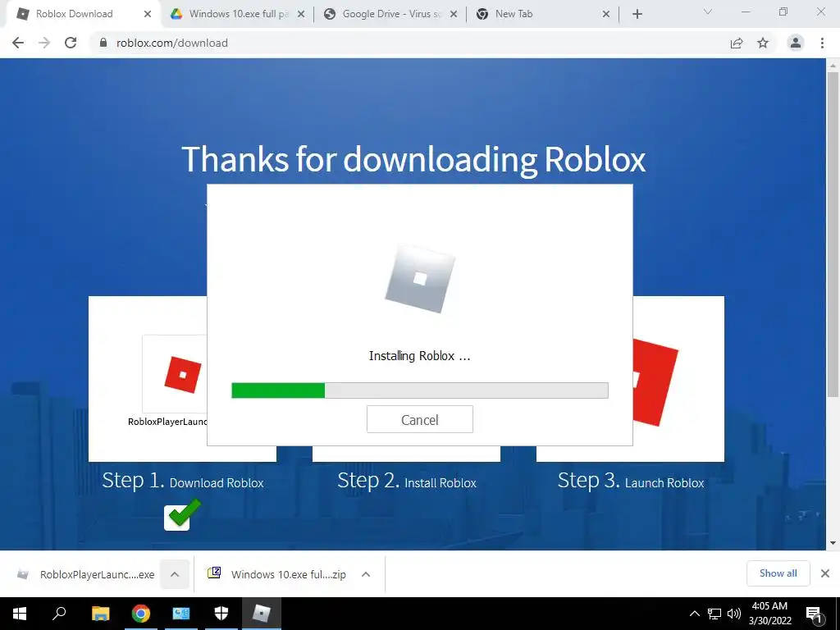Image resolution: width=840 pixels, height=630 pixels.
Task: Open File Explorer from taskbar
Action: [100, 614]
